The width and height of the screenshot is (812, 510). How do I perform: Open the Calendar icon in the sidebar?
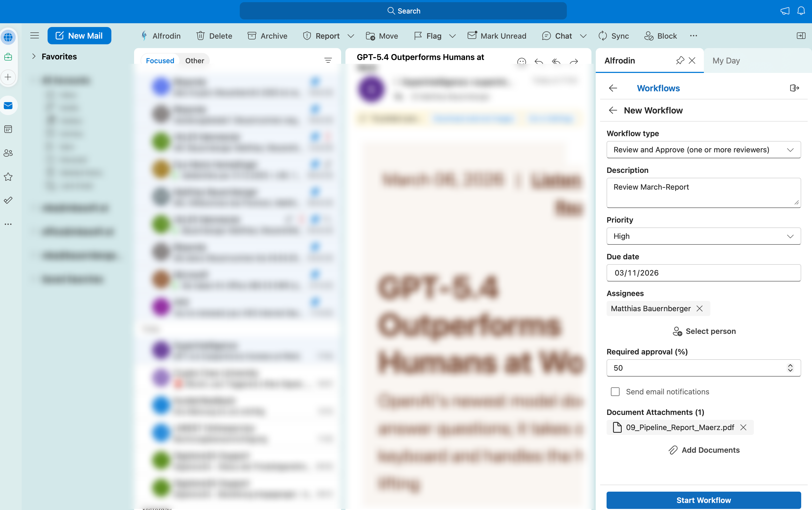tap(8, 129)
